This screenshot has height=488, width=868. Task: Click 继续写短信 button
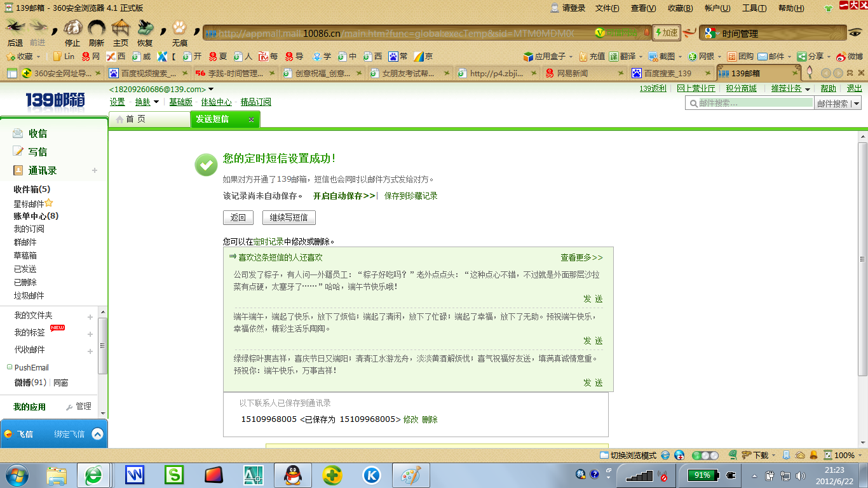tap(289, 217)
